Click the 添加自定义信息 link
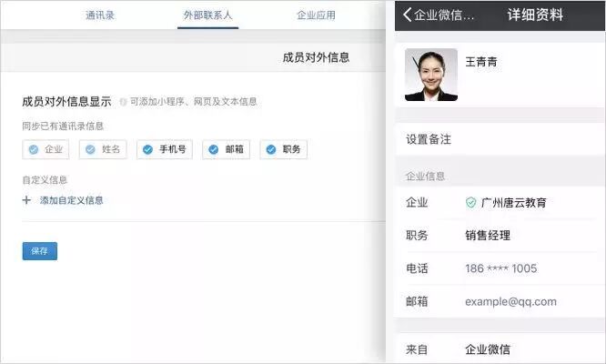 coord(71,200)
